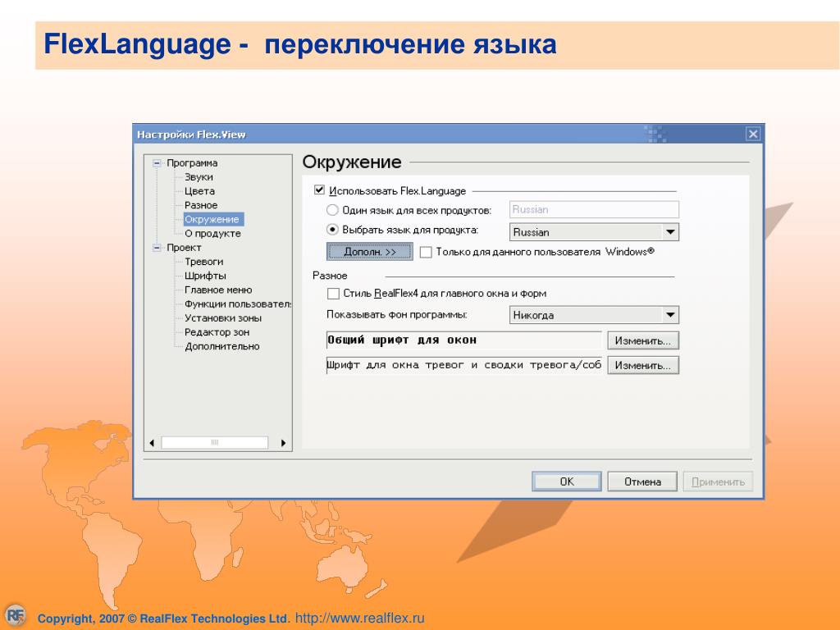Open Редактор зон tree item
Viewport: 840px width, 630px height.
click(217, 332)
